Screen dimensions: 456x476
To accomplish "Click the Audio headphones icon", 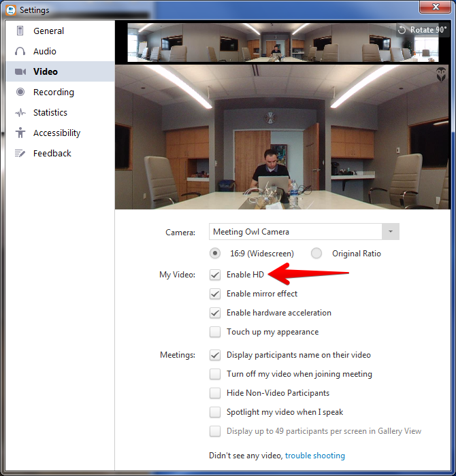I will coord(20,51).
